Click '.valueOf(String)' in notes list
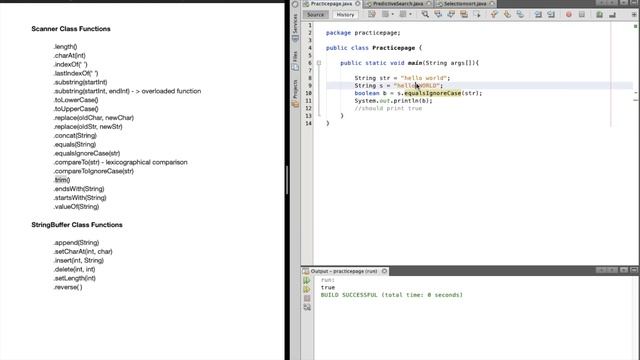This screenshot has width=640, height=360. 76,207
